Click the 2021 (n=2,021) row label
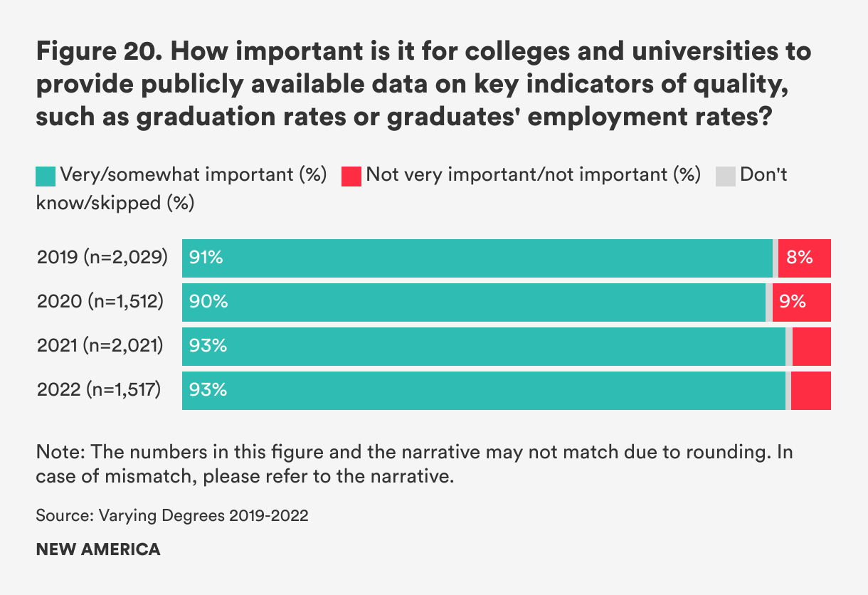Viewport: 868px width, 595px height. (x=100, y=347)
